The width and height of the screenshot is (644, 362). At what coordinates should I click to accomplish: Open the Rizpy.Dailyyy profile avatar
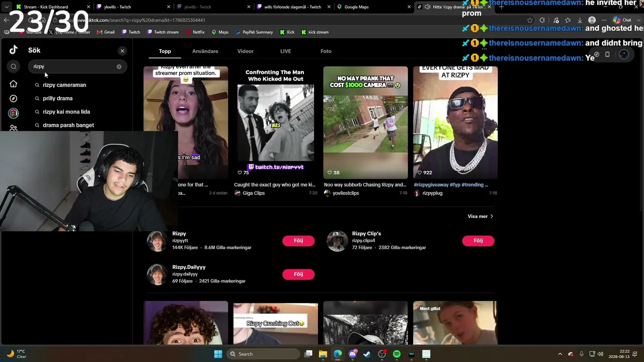coord(157,275)
